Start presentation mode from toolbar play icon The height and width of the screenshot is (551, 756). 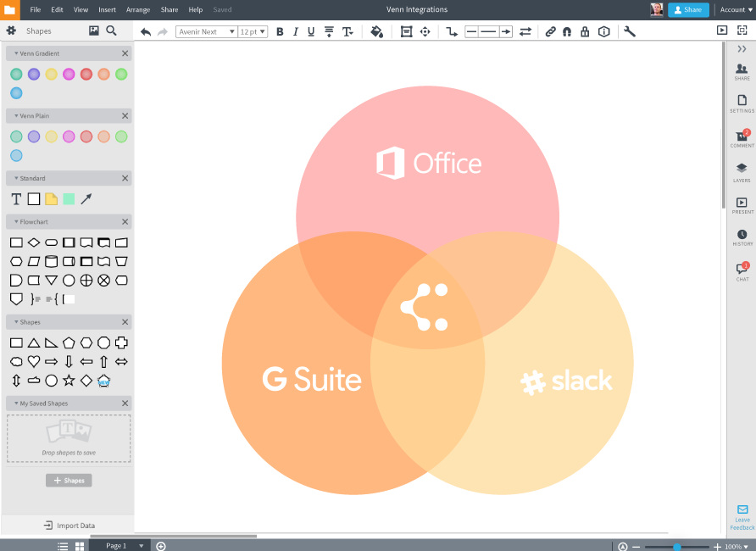tap(722, 31)
